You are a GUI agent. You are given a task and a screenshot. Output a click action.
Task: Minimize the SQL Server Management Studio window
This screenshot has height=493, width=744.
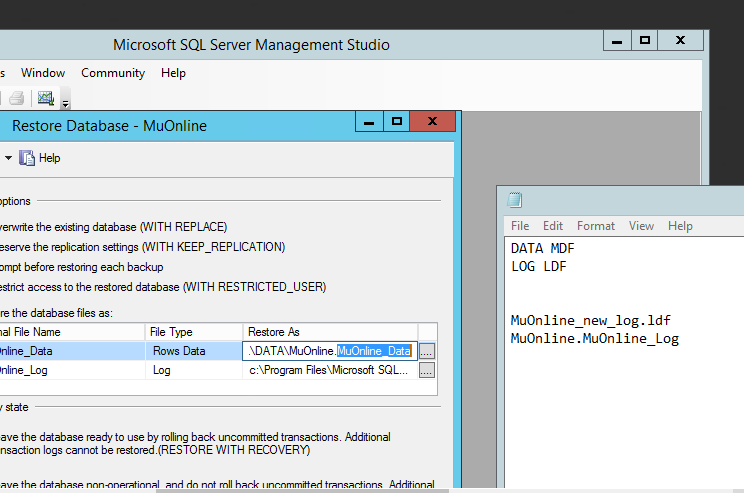coord(613,41)
